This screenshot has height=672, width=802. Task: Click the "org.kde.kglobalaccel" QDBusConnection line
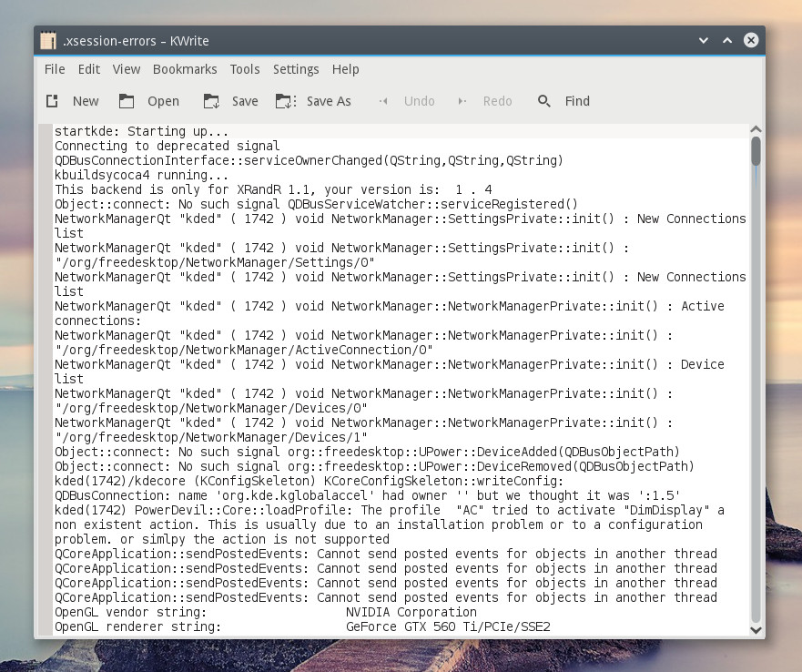click(x=367, y=496)
